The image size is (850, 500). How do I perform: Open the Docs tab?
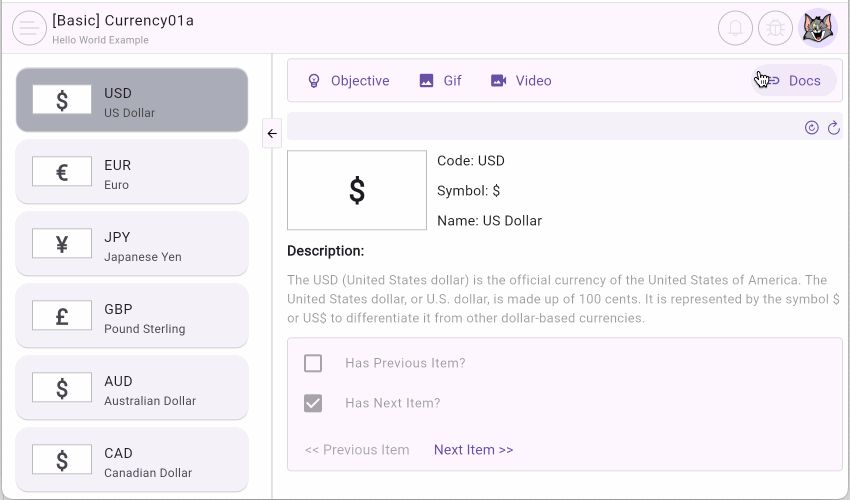point(794,81)
